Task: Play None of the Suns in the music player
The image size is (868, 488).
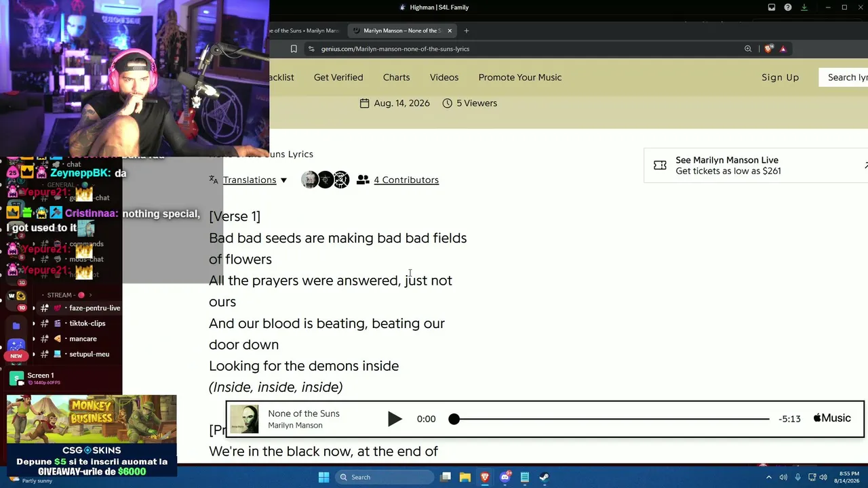Action: pos(395,419)
